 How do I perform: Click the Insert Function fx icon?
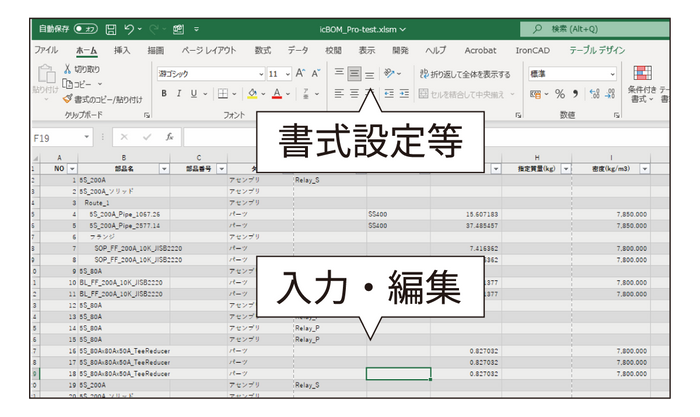171,137
